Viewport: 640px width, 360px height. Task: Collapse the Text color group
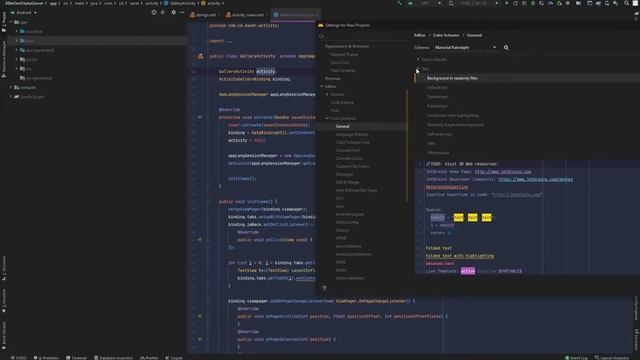(x=418, y=69)
